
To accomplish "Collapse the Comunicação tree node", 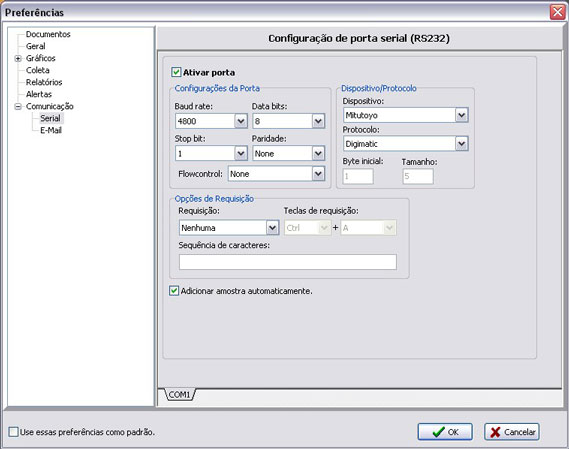I will tap(18, 106).
